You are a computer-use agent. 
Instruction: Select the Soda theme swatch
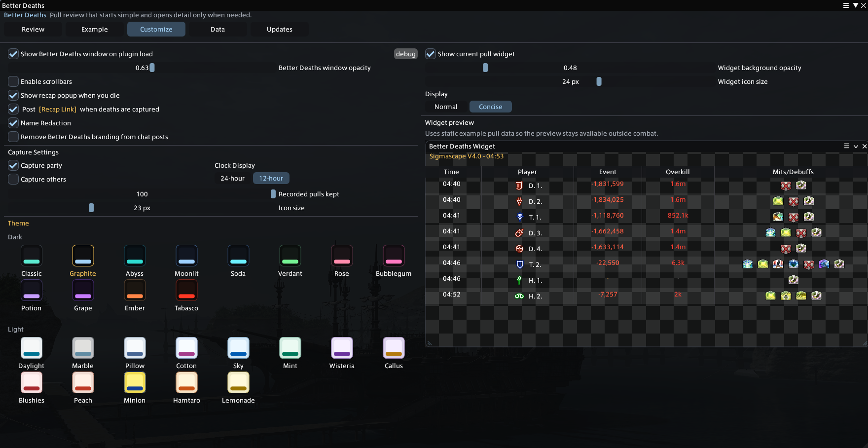[x=238, y=256]
